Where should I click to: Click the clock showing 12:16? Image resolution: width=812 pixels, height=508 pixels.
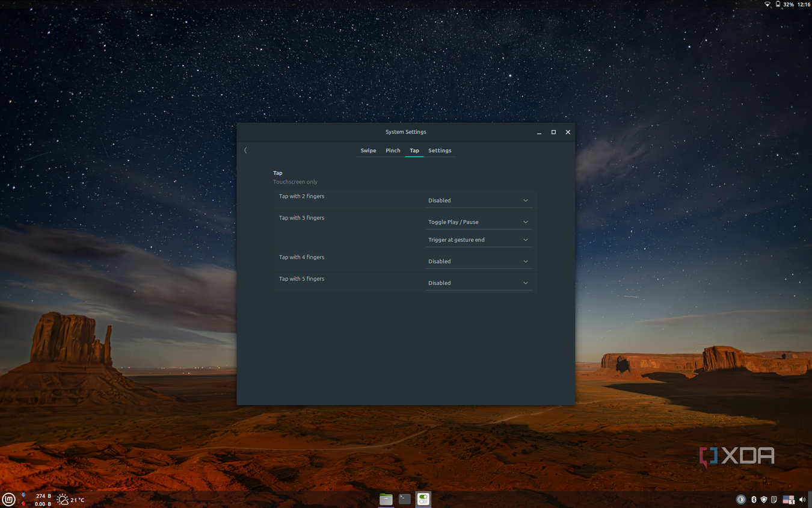click(804, 4)
